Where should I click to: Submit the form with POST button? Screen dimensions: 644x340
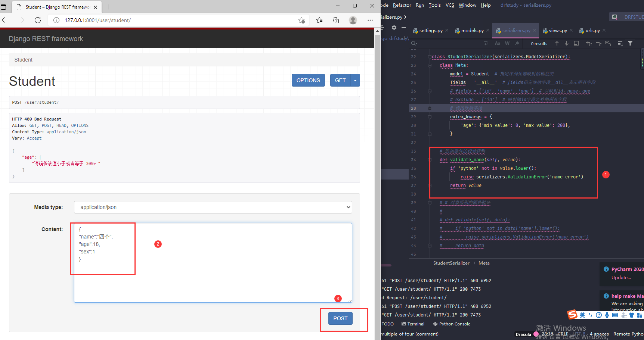coord(340,318)
